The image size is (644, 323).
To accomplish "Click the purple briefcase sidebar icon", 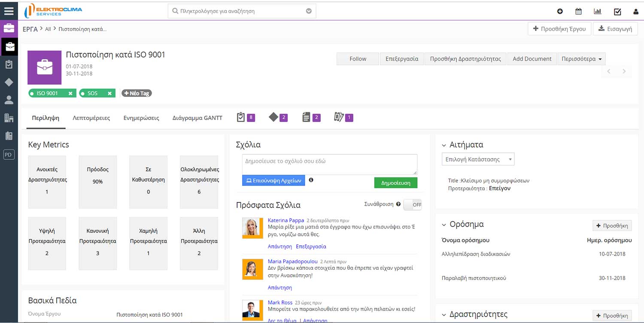I will coord(9,29).
